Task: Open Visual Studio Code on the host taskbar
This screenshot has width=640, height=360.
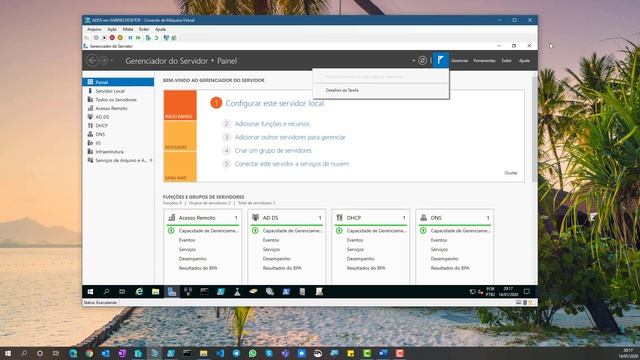Action: [220, 353]
